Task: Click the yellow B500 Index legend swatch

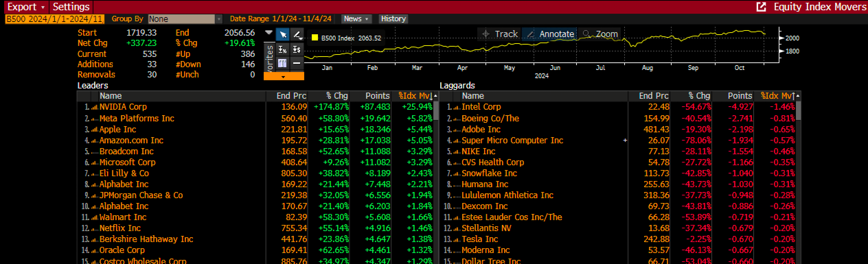Action: [x=314, y=38]
